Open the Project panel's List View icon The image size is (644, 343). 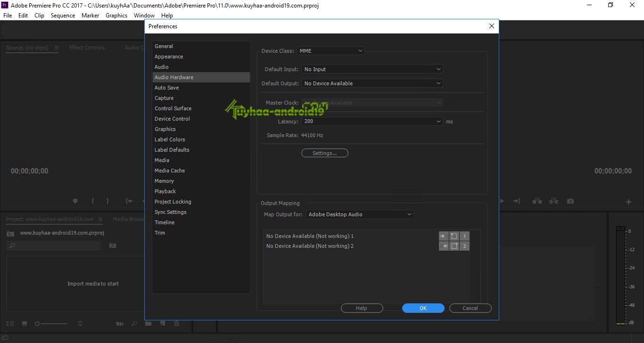pyautogui.click(x=10, y=324)
